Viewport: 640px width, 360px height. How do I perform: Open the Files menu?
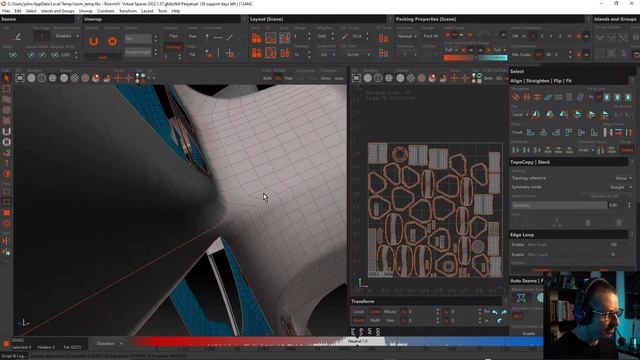(6, 11)
